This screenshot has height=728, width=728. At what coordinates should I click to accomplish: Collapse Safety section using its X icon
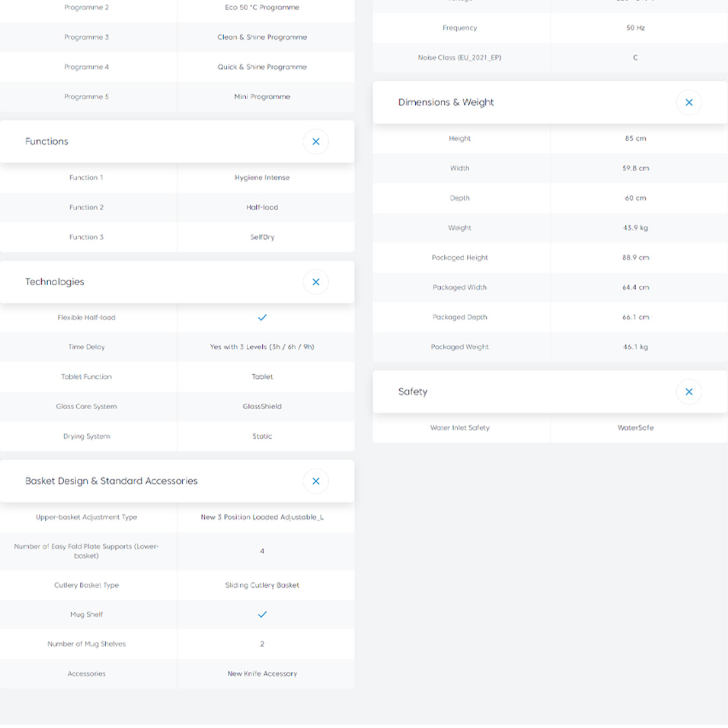tap(689, 392)
